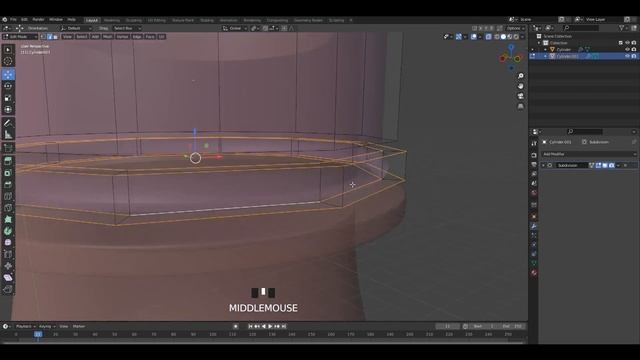The image size is (640, 360).
Task: Activate the Rotate tool
Action: (x=8, y=86)
